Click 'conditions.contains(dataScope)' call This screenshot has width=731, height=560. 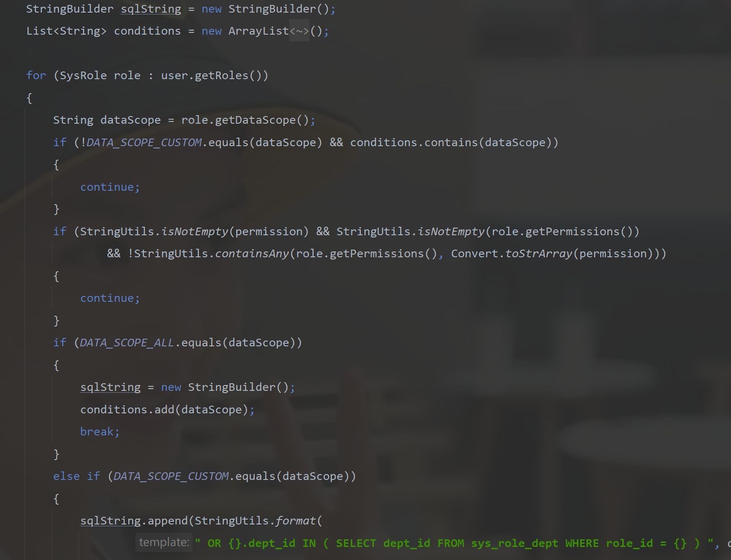[x=451, y=143]
